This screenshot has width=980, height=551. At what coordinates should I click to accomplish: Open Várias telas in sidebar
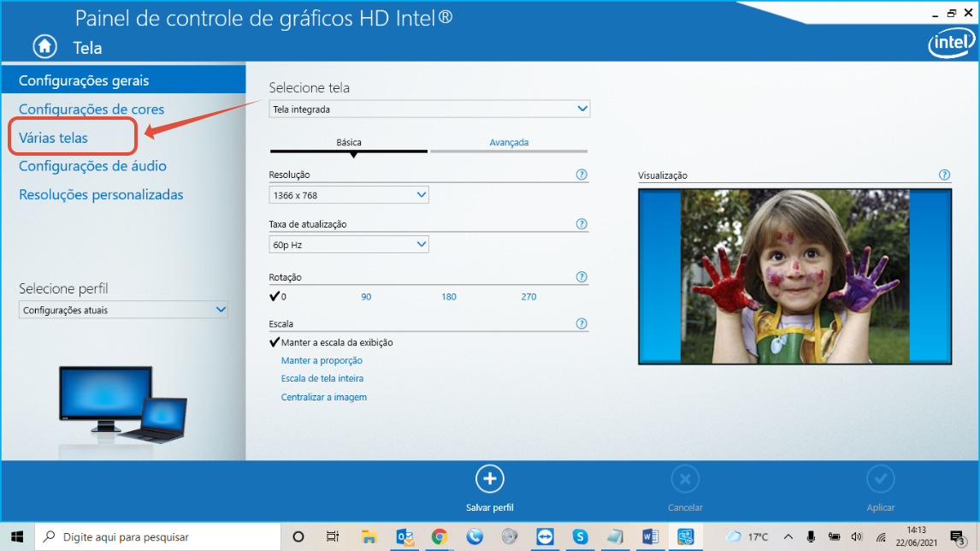coord(53,138)
